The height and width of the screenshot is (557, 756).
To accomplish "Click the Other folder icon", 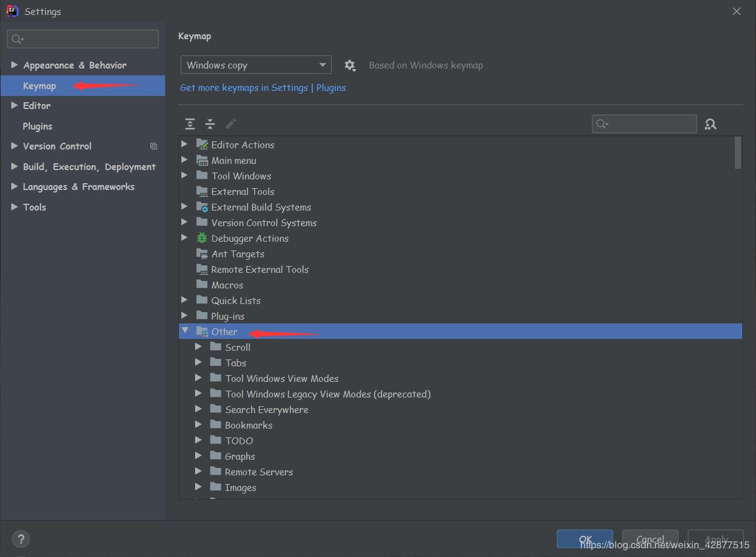I will (202, 331).
